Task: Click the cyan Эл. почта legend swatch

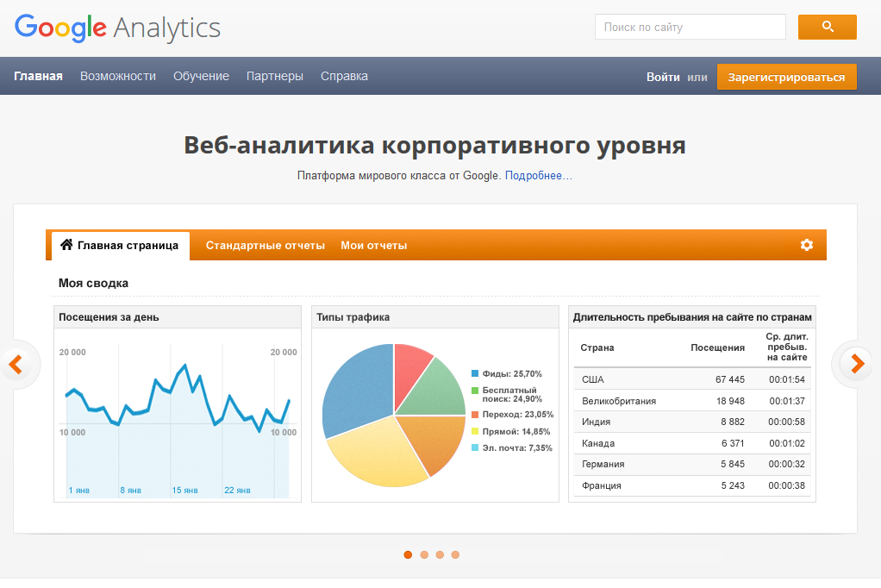Action: click(x=475, y=448)
